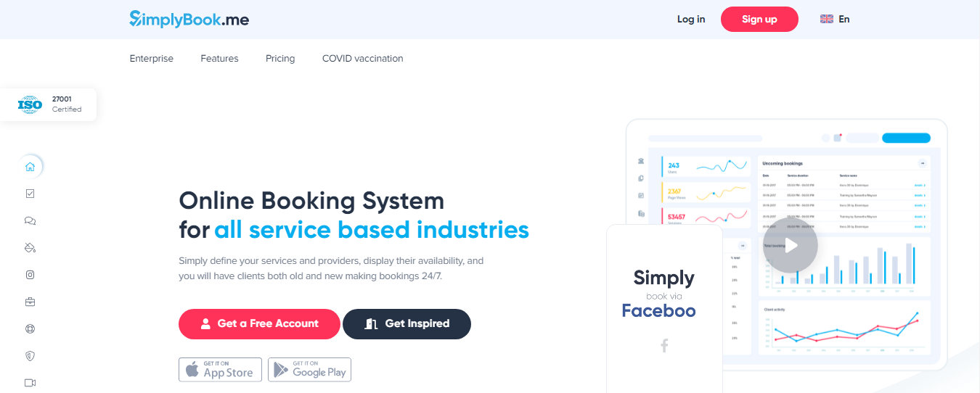This screenshot has height=393, width=980.
Task: Click the SimplyBook.me logo
Action: 189,19
